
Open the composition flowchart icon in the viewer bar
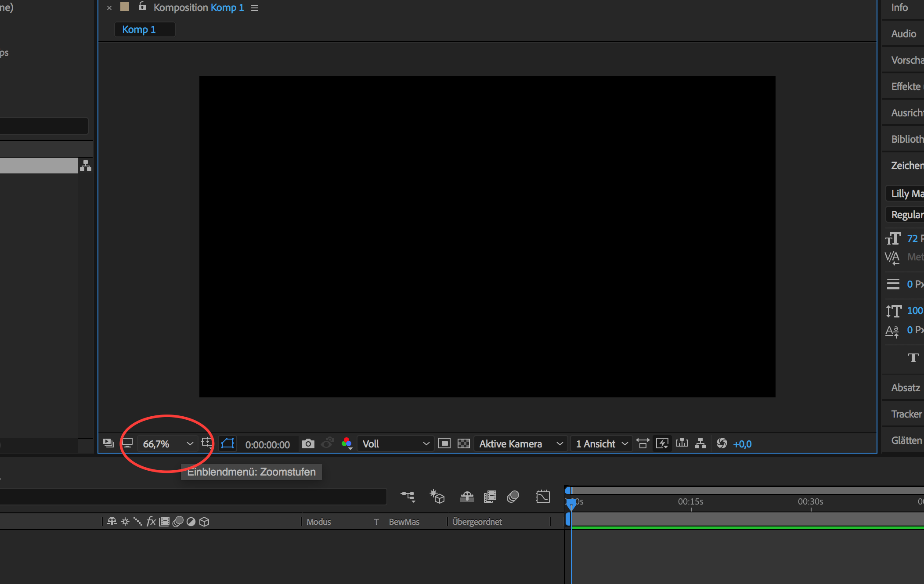click(700, 443)
